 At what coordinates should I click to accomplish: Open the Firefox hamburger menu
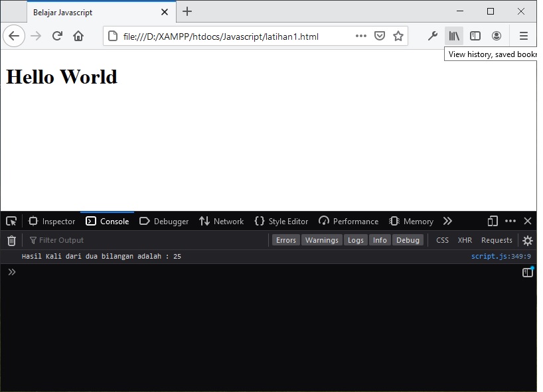pos(524,36)
